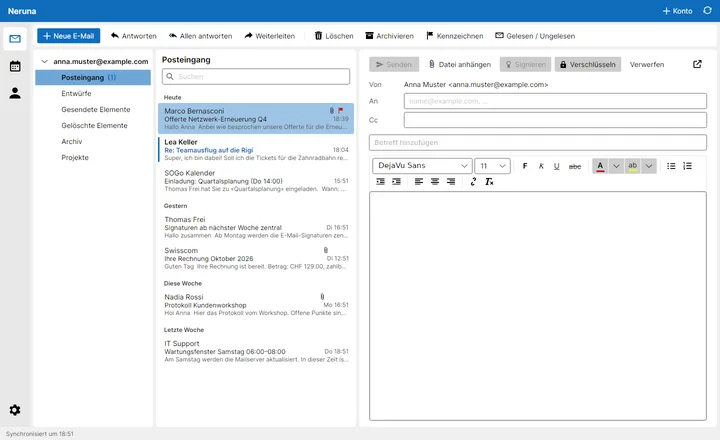Click the refresh sync icon in header

pyautogui.click(x=707, y=11)
